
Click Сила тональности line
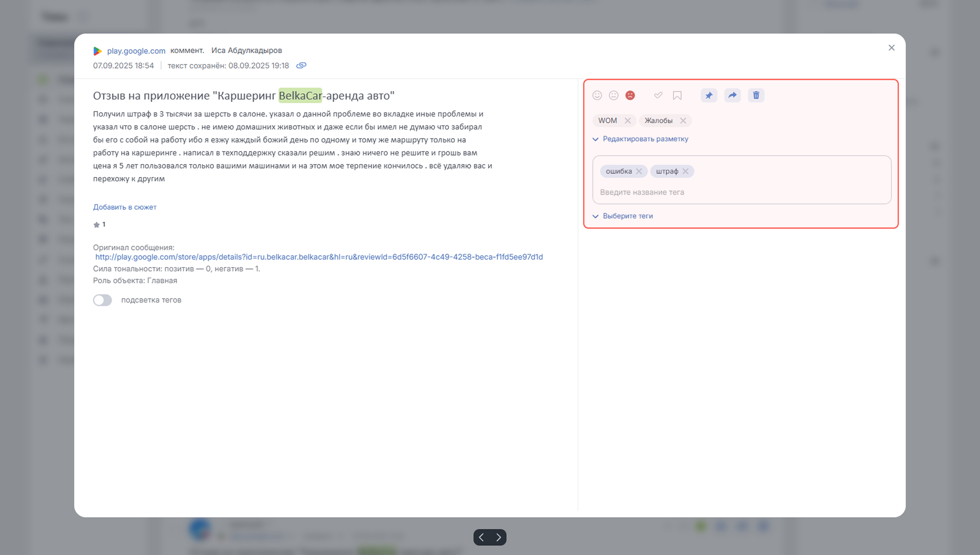pyautogui.click(x=176, y=269)
